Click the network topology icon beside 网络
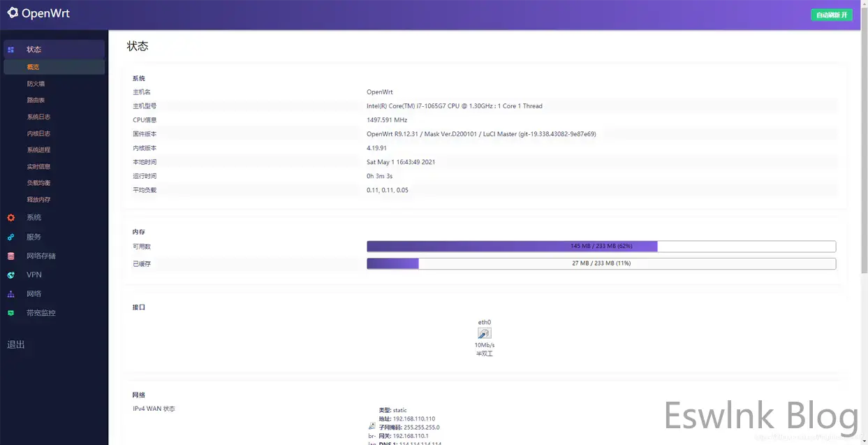Image resolution: width=868 pixels, height=445 pixels. point(11,294)
